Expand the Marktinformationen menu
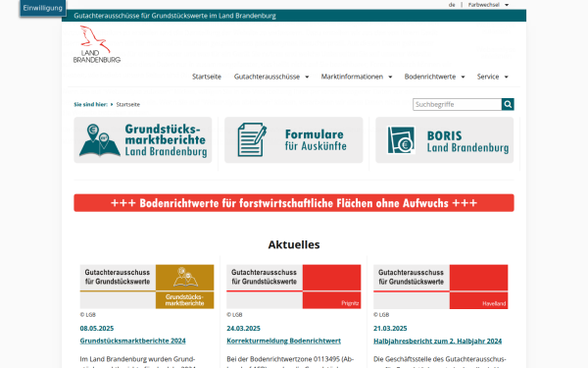 pyautogui.click(x=357, y=77)
